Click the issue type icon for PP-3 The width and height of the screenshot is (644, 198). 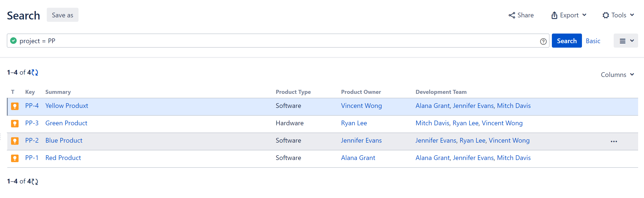point(15,123)
